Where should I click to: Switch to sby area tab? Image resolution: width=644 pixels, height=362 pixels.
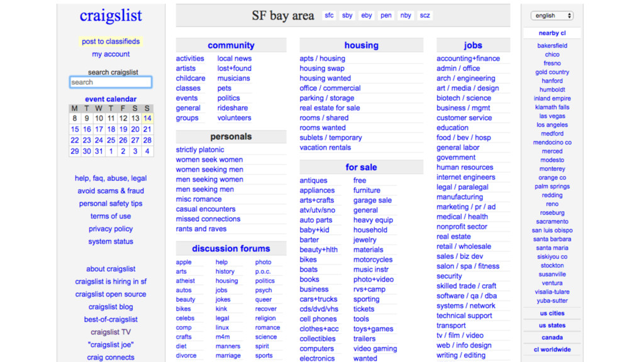347,15
